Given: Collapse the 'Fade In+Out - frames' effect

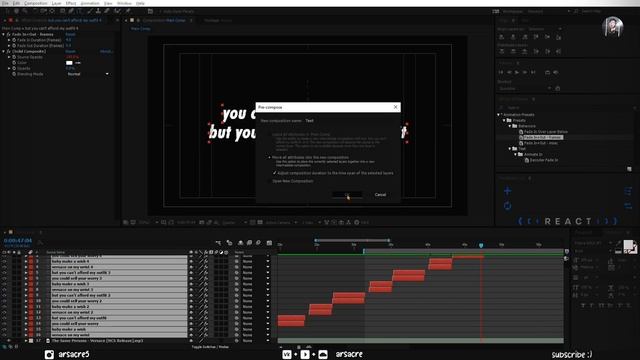Looking at the screenshot, I should click(4, 34).
